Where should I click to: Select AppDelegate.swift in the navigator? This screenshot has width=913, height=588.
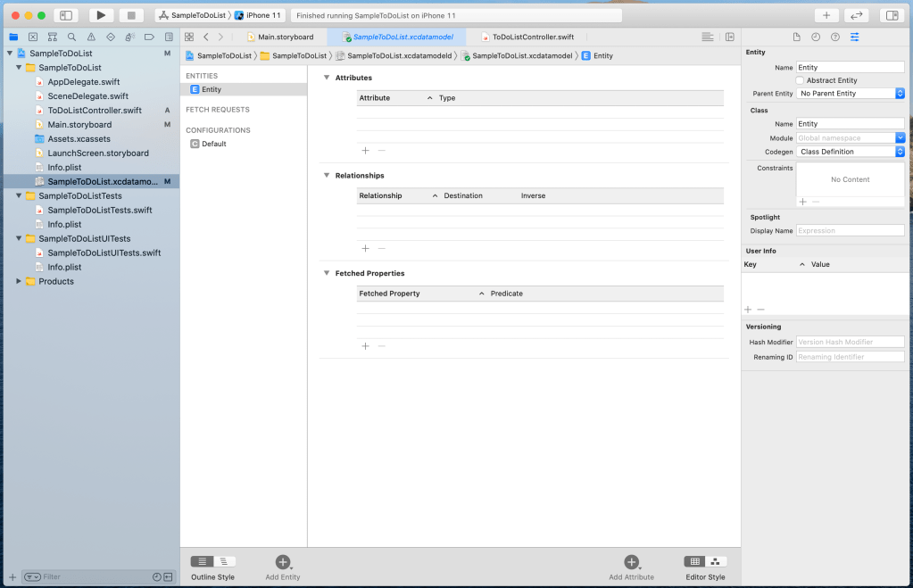pos(83,82)
